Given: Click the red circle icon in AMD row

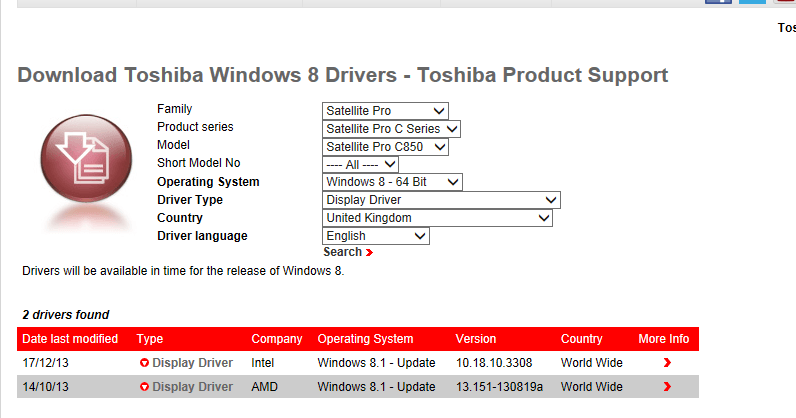Looking at the screenshot, I should (x=144, y=387).
